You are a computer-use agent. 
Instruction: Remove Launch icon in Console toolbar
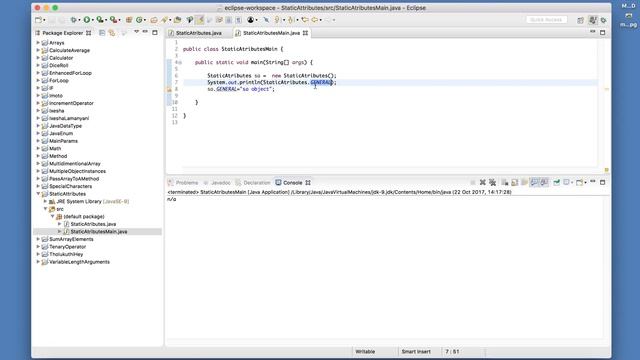(482, 182)
